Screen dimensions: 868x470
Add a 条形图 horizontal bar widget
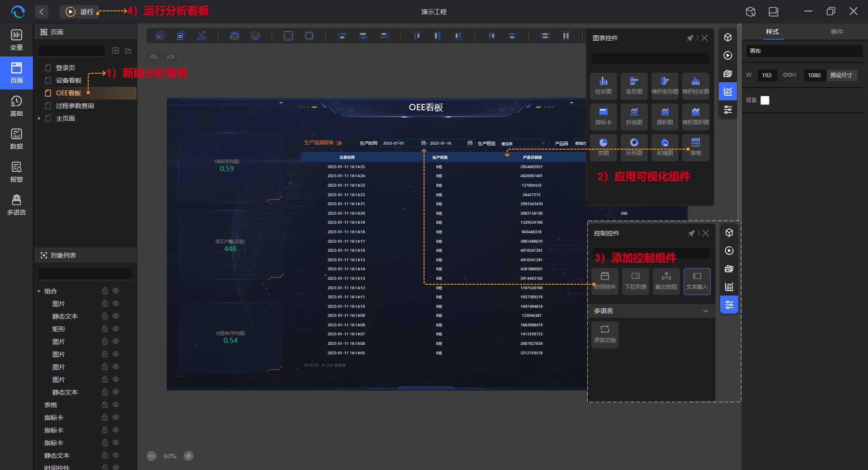634,85
